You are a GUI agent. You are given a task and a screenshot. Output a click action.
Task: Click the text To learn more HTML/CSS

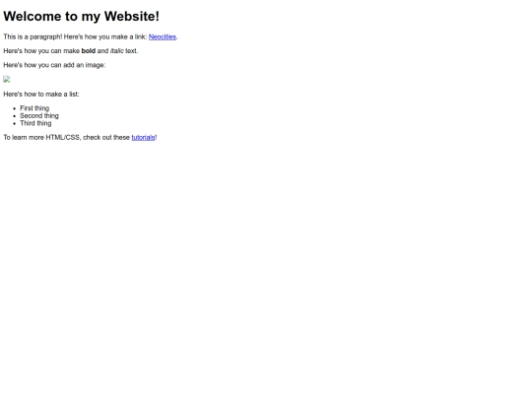41,137
